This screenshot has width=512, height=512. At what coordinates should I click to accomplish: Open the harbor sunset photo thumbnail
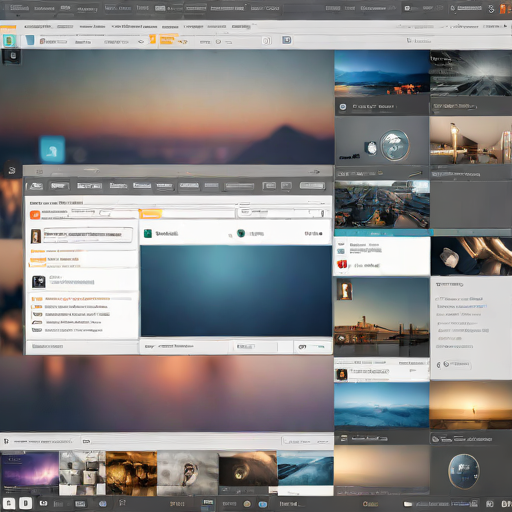point(382,317)
